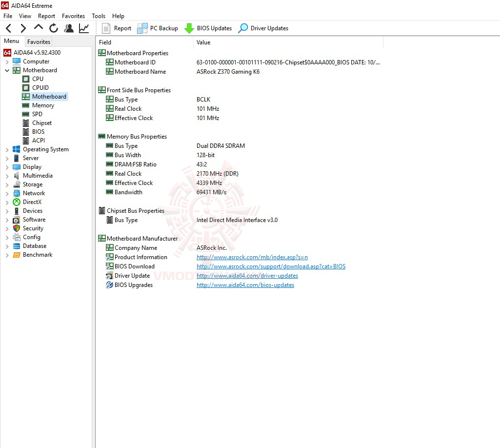The image size is (500, 448).
Task: Click the Display monitor icon
Action: point(16,167)
